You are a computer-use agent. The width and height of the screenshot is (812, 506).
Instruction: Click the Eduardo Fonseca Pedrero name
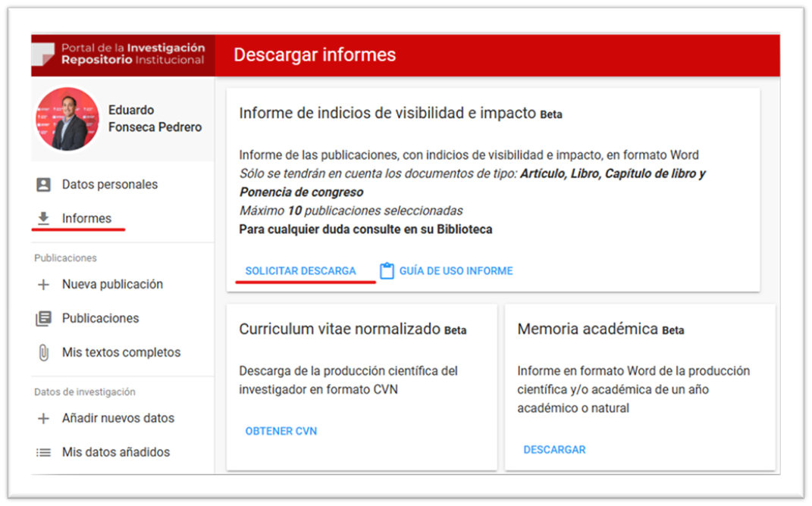[155, 119]
